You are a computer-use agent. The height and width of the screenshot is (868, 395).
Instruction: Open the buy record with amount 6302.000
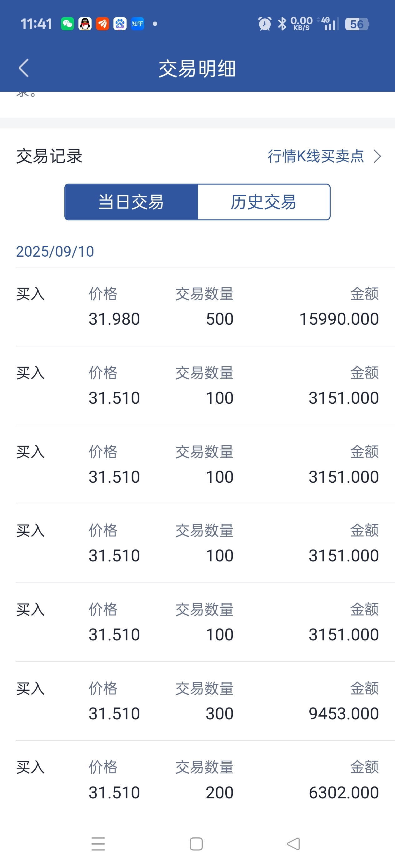click(197, 780)
